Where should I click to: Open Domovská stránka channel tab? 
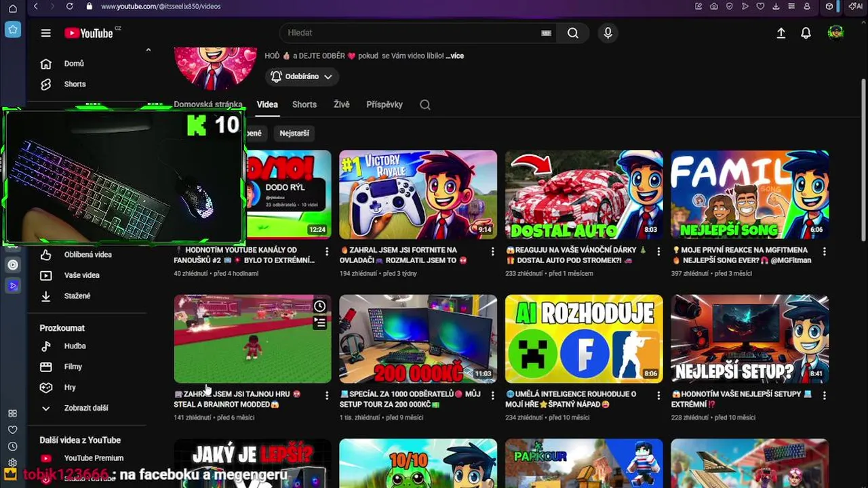click(208, 104)
